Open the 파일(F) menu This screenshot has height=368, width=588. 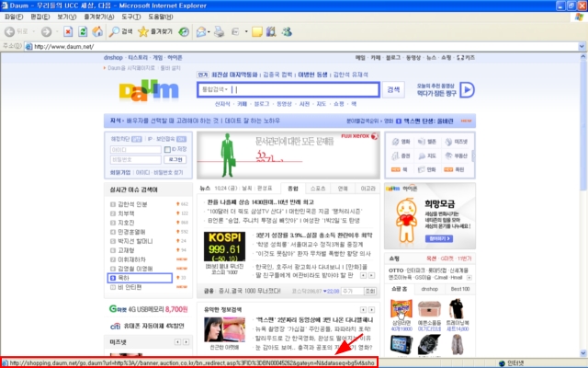point(14,17)
